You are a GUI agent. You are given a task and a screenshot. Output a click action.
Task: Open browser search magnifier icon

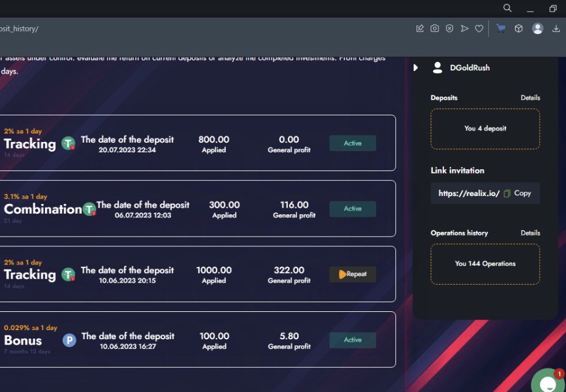[508, 8]
